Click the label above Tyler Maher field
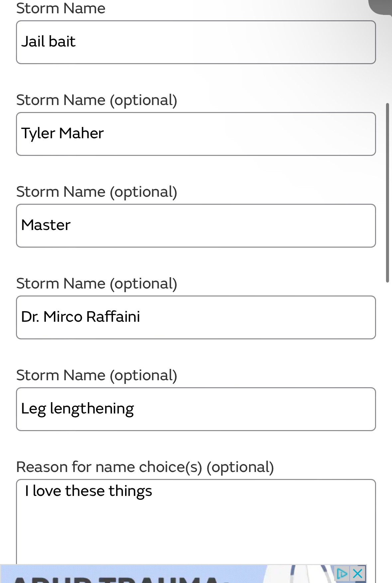The image size is (392, 583). [x=97, y=100]
